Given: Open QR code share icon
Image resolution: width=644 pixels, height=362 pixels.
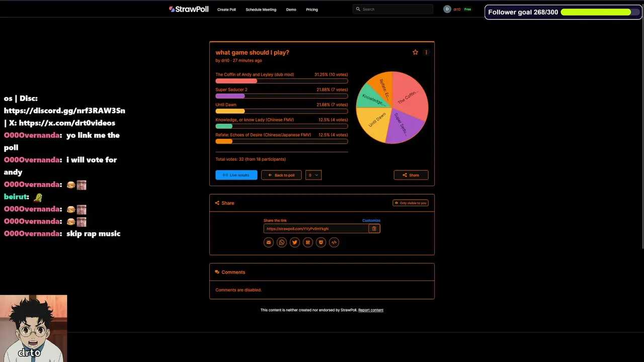Looking at the screenshot, I should [x=308, y=242].
